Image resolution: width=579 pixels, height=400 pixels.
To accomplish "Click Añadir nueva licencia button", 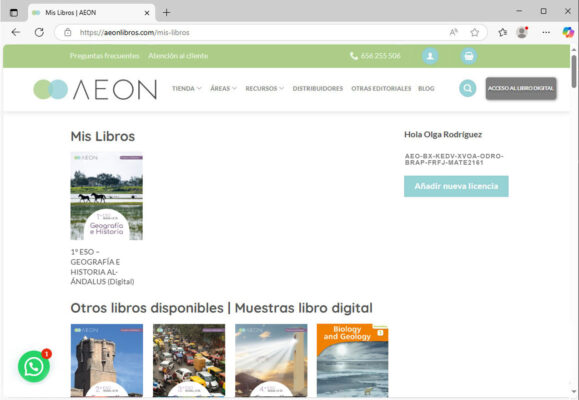I will coord(456,186).
